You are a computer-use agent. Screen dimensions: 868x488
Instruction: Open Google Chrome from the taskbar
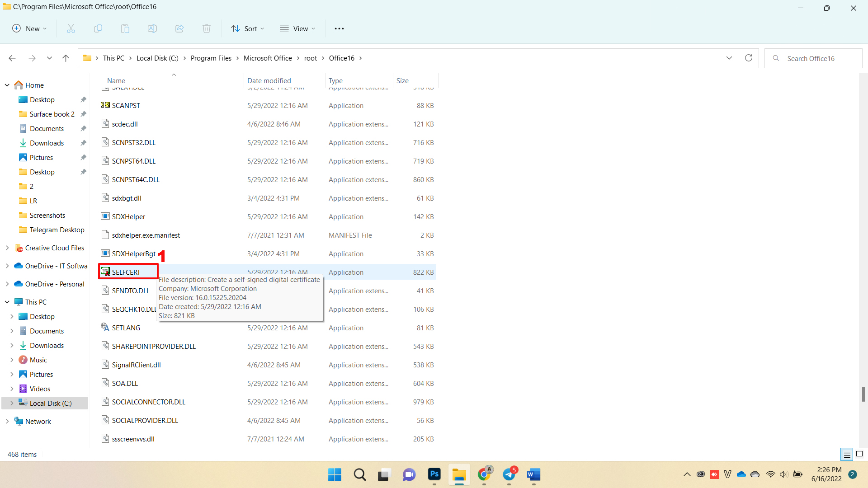pos(484,474)
